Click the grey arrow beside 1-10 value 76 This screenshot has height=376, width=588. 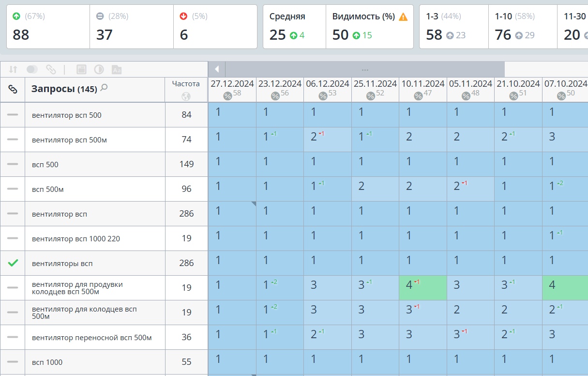click(519, 35)
